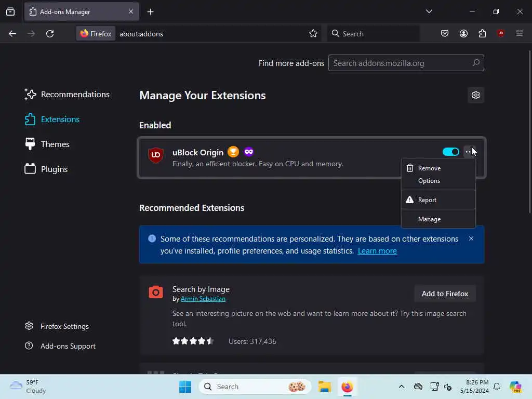Viewport: 532px width, 399px height.
Task: Open the Copilot preview icon
Action: [515, 387]
